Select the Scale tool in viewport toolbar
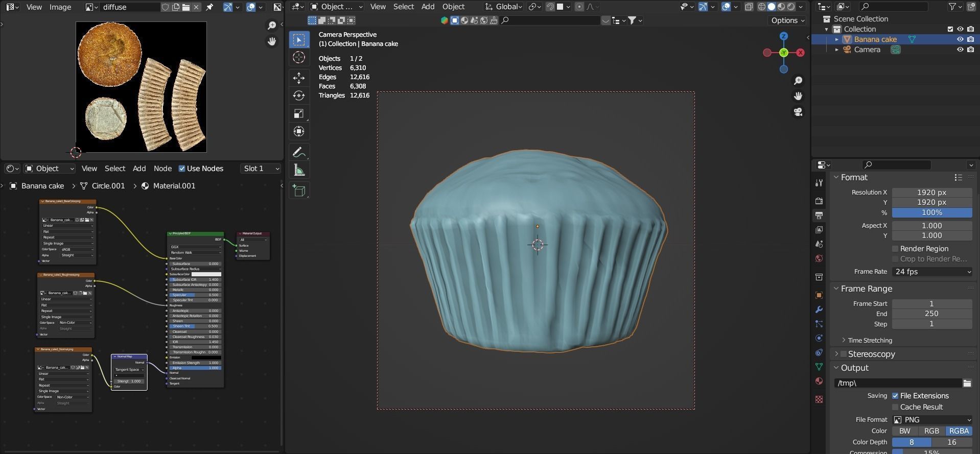 [x=299, y=113]
